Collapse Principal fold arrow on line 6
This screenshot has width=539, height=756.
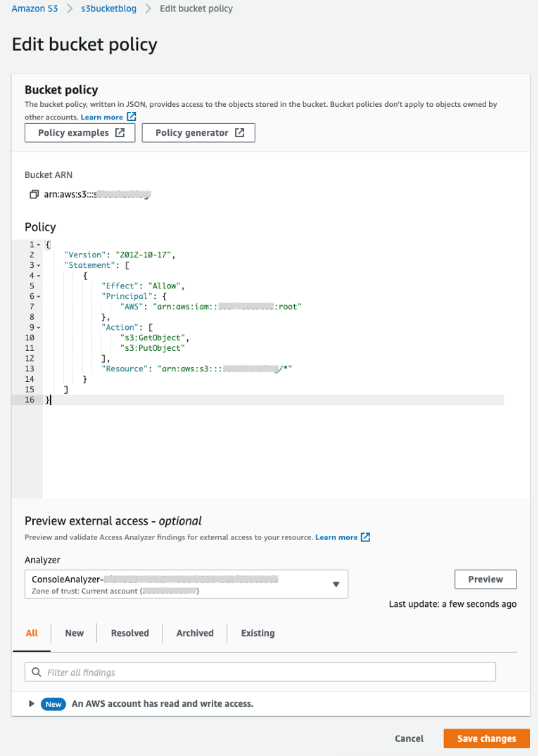(39, 297)
